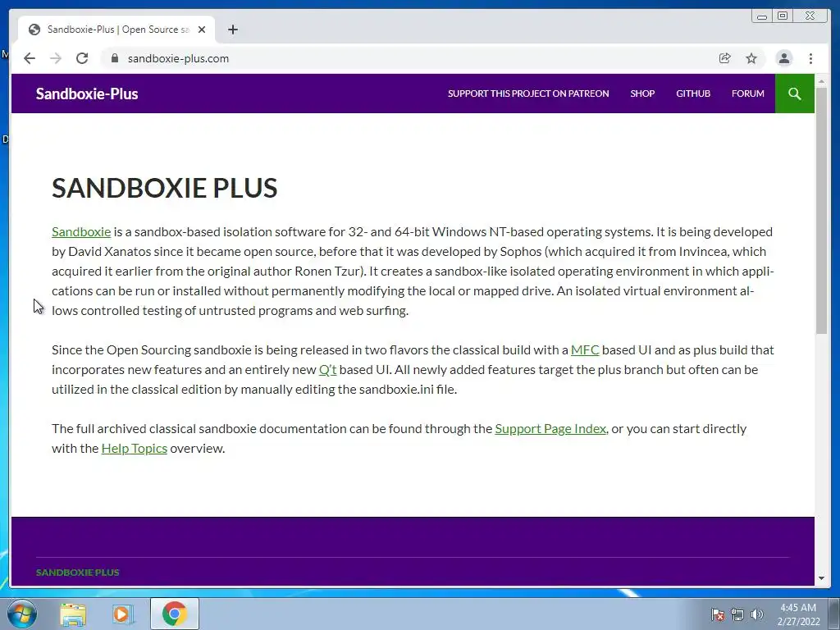Click the scrollbar down arrow
840x630 pixels.
[x=821, y=578]
